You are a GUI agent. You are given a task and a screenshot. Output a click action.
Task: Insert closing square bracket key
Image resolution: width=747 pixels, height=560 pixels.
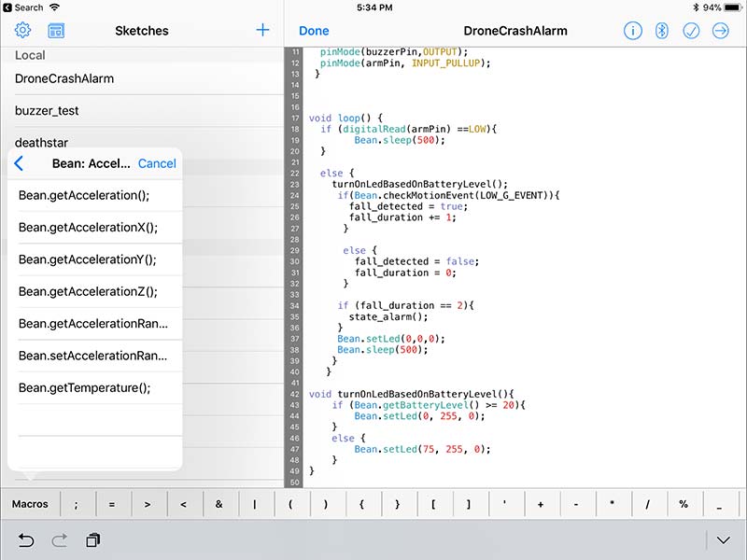click(x=469, y=504)
